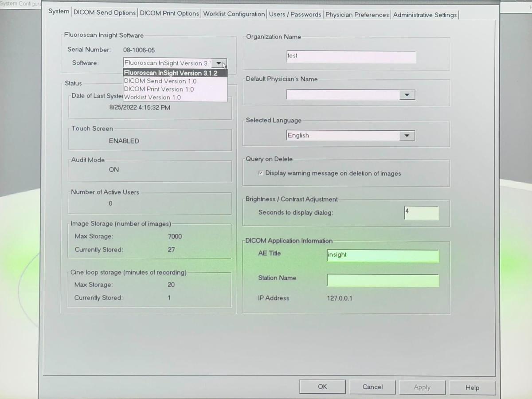The image size is (532, 399).
Task: Collapse the Software version dropdown arrow
Action: [219, 63]
